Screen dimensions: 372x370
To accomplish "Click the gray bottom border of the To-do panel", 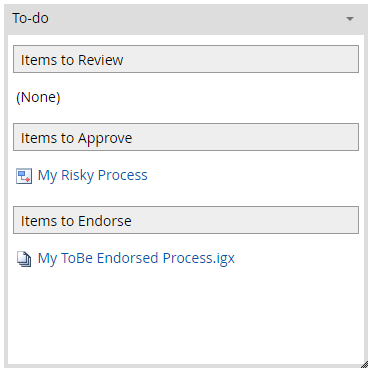I will [186, 366].
